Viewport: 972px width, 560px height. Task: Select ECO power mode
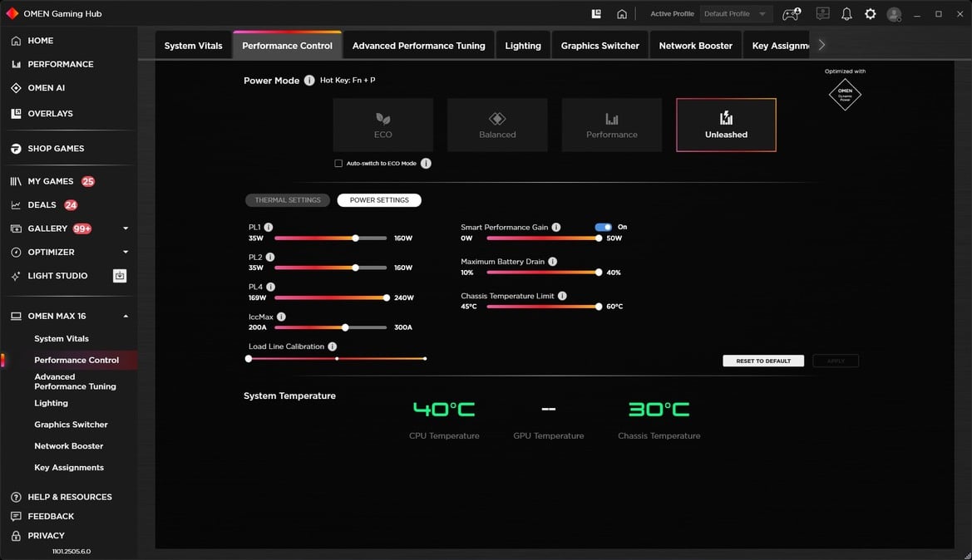(x=383, y=125)
